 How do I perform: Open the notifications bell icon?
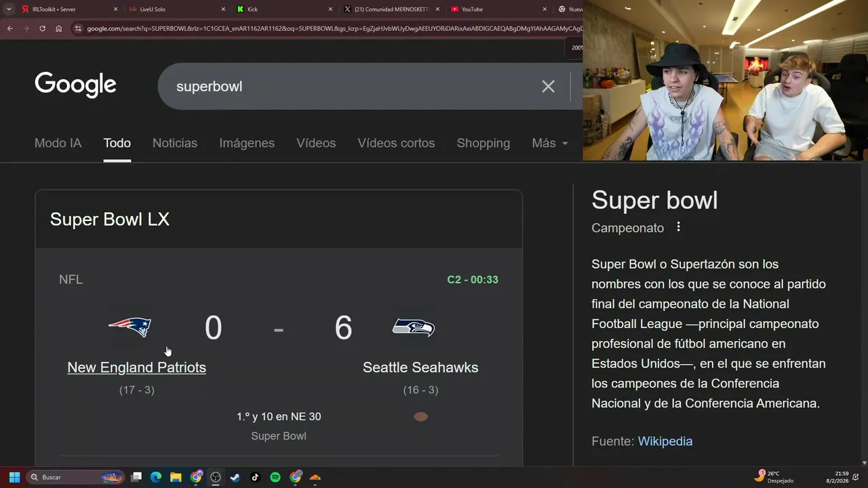(x=856, y=477)
